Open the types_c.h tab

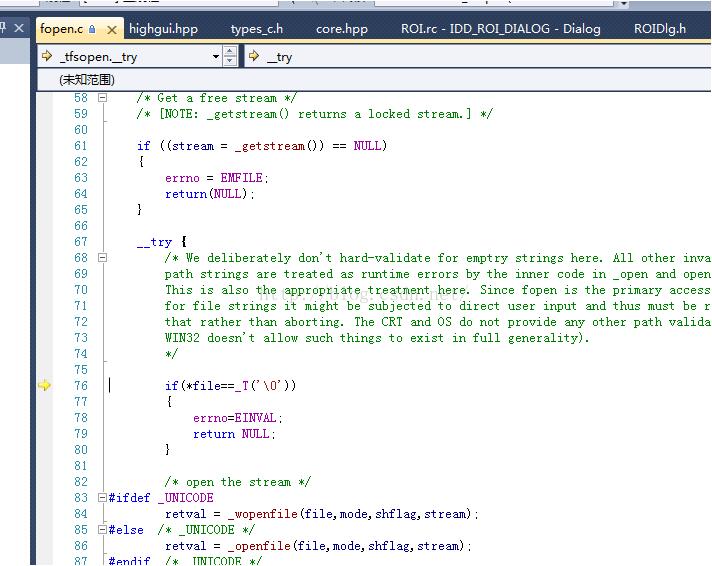[x=256, y=29]
